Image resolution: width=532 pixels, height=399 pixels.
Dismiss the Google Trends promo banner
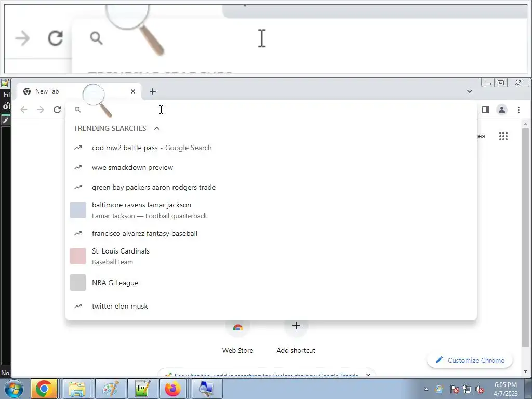coord(368,375)
